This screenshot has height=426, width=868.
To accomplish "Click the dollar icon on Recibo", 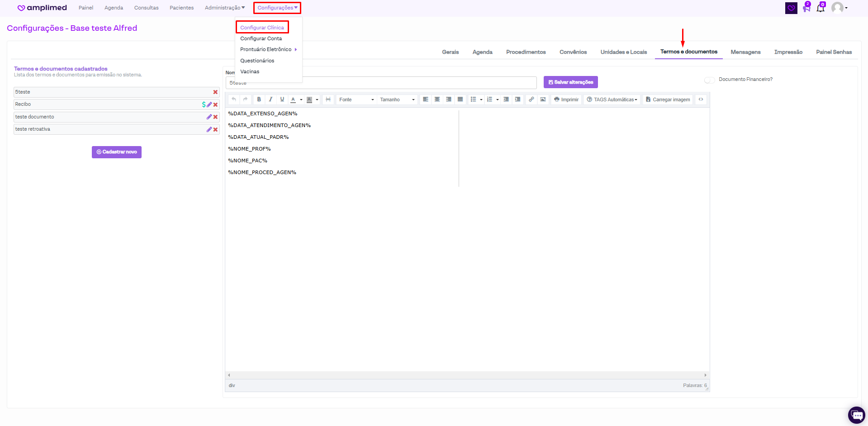I will [204, 104].
